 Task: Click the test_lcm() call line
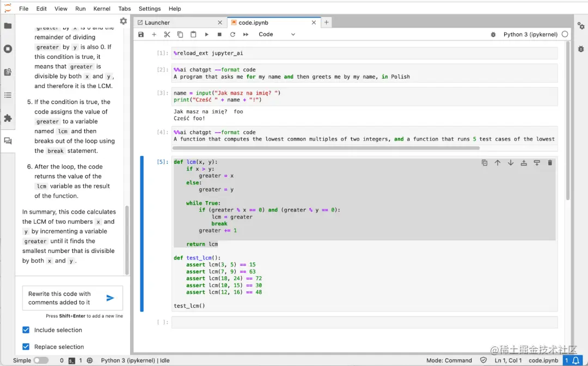189,306
